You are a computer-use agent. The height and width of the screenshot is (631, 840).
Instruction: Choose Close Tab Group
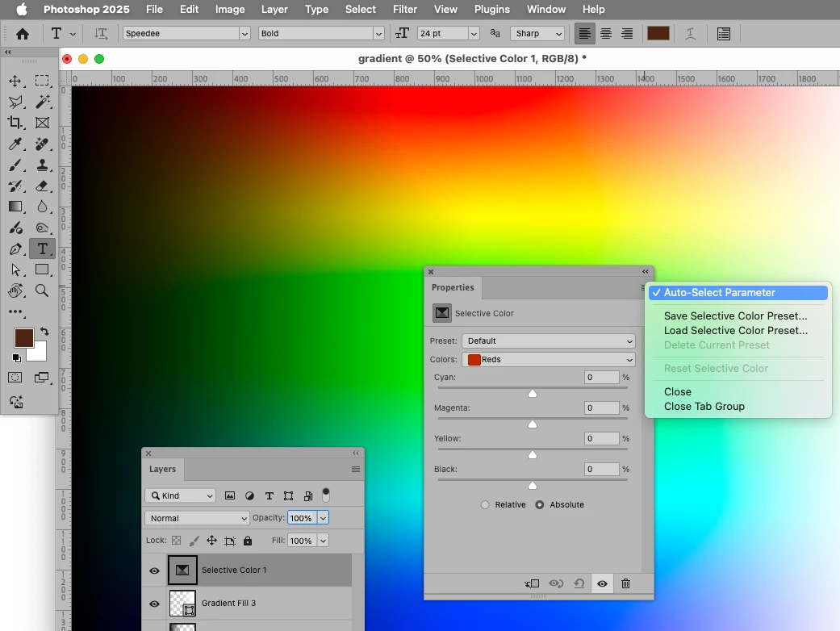[704, 407]
